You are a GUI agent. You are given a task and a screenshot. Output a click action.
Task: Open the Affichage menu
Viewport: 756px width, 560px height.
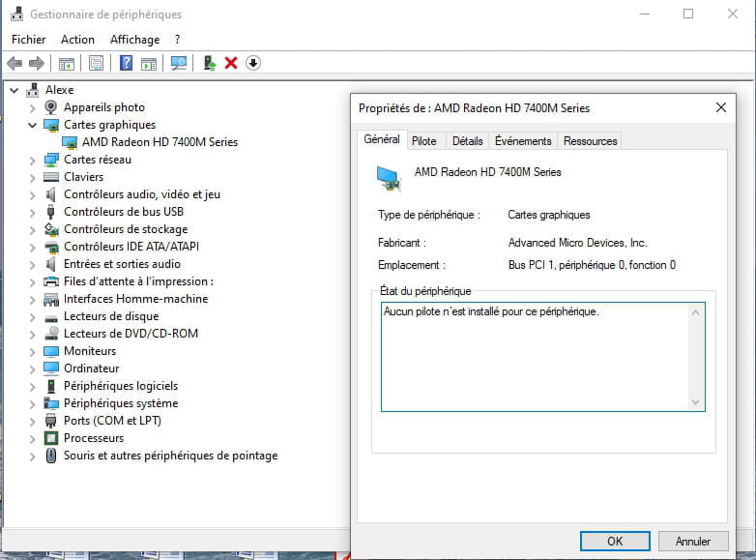click(135, 40)
